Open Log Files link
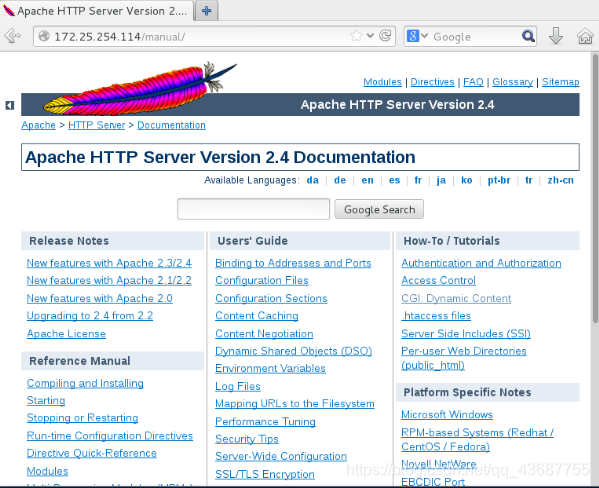This screenshot has height=488, width=599. [238, 386]
